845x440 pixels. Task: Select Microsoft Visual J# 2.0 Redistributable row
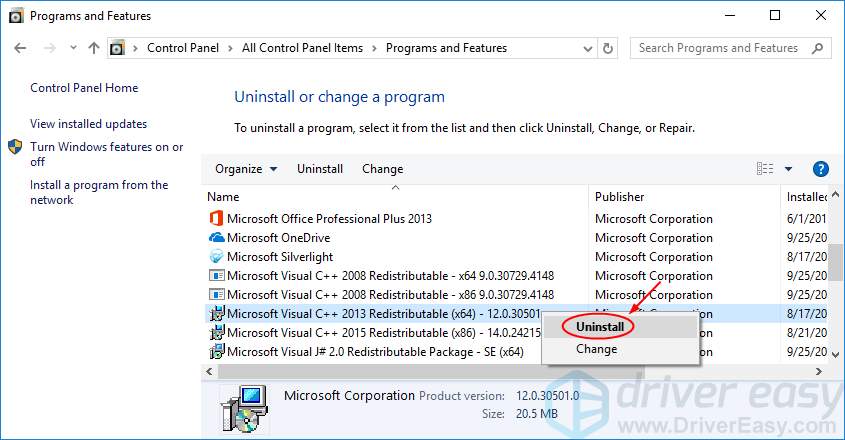(x=375, y=352)
